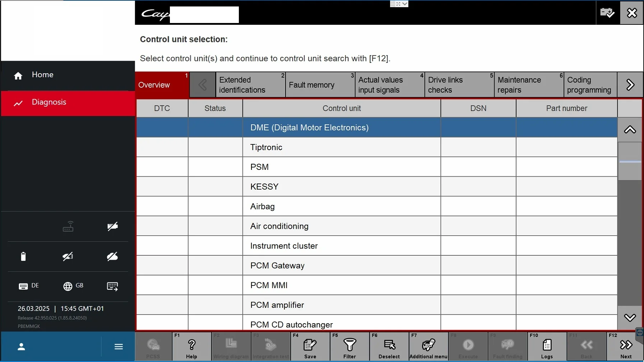Click the F2 Wiring diagram button

click(231, 347)
